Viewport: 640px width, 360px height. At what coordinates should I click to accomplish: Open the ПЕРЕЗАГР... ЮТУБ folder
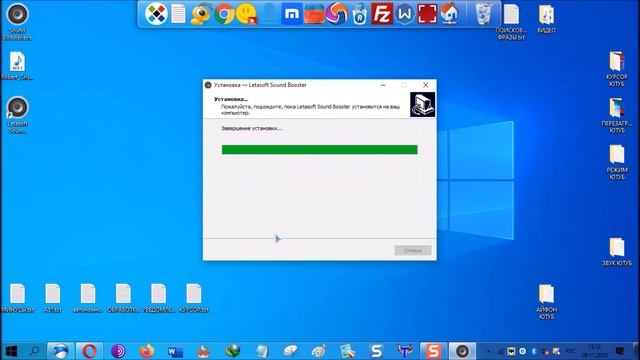click(617, 116)
